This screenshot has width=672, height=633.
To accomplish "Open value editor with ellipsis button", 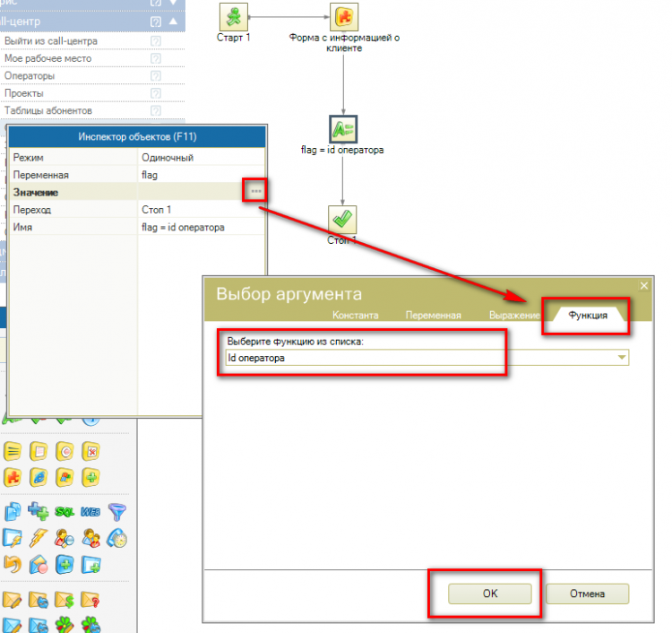I will (256, 192).
